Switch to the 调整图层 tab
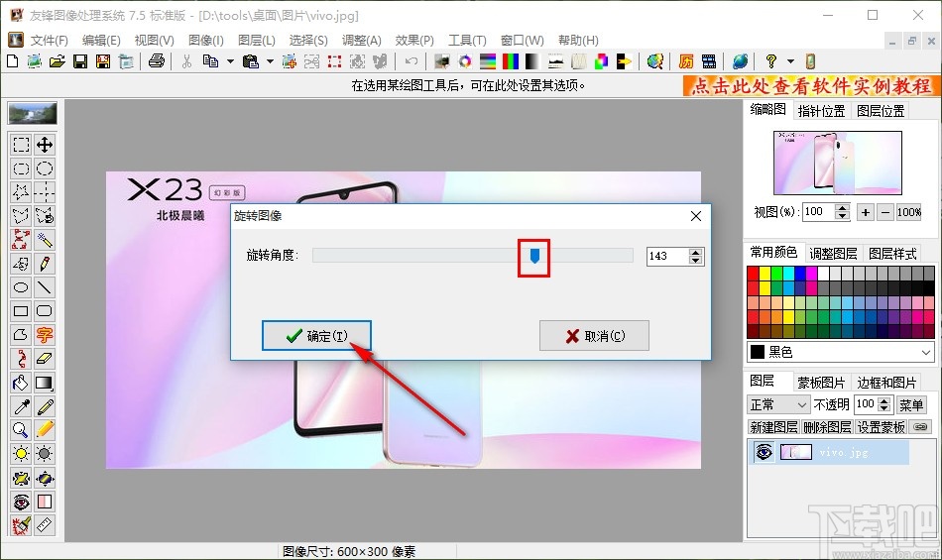The width and height of the screenshot is (942, 560). pos(833,254)
